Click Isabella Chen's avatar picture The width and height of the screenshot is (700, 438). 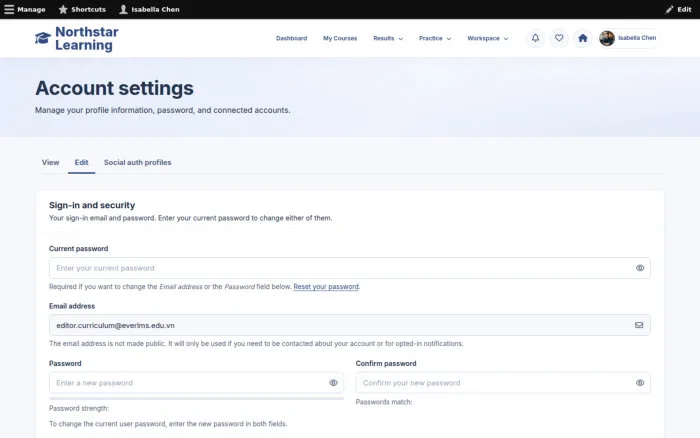(x=607, y=38)
